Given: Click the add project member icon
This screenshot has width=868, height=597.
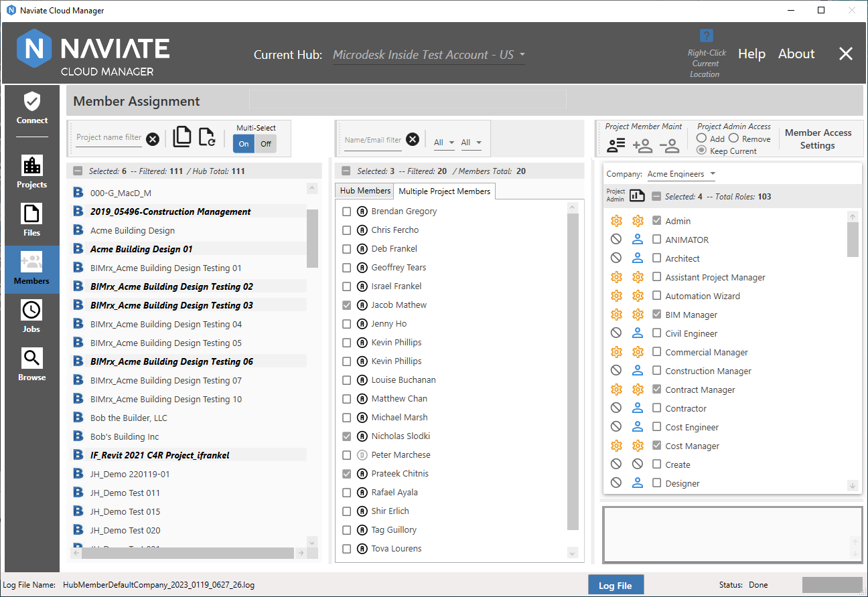Looking at the screenshot, I should coord(642,145).
